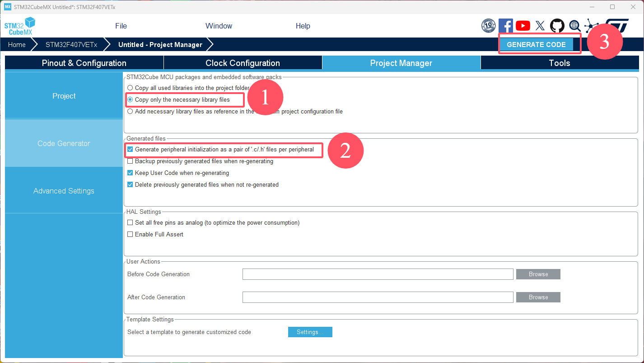Open the Window menu
Viewport: 644px width, 363px height.
(219, 26)
